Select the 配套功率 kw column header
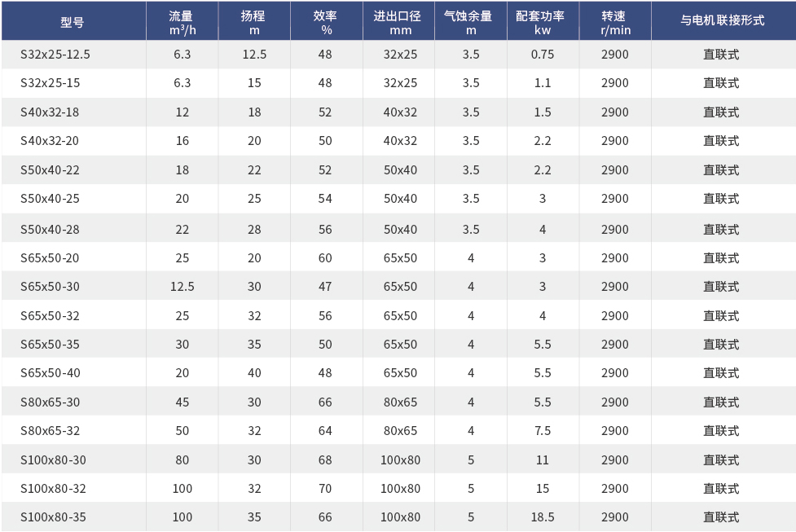This screenshot has width=796, height=532. coord(543,22)
